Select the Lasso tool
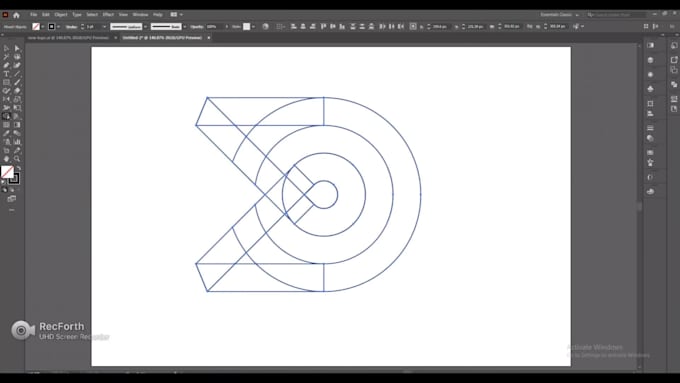 17,57
